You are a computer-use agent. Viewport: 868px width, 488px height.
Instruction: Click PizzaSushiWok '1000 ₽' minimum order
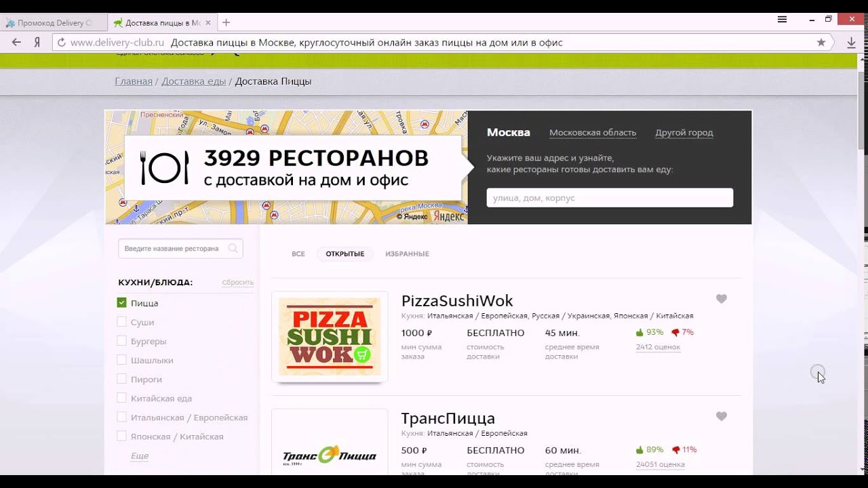pos(416,333)
